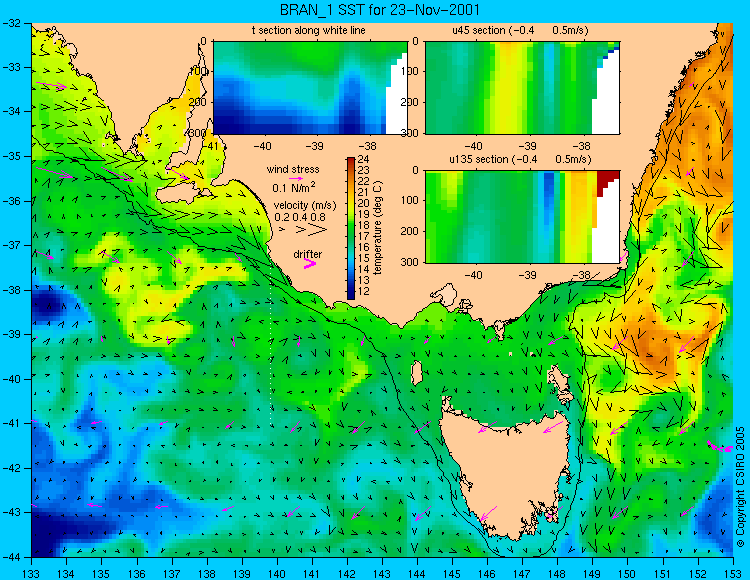Click the magenta drifter legend symbol
Viewport: 750px width, 580px height.
[310, 263]
